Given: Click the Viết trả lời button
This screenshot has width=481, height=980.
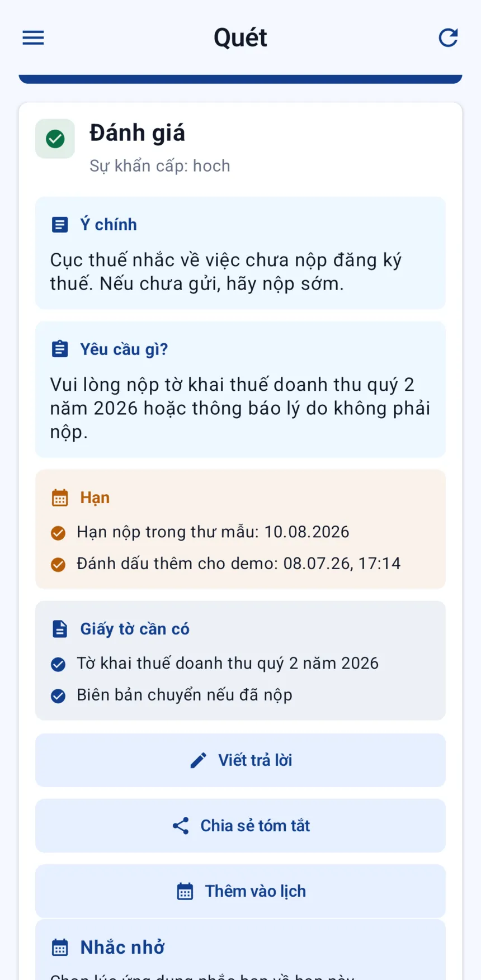Looking at the screenshot, I should 240,760.
